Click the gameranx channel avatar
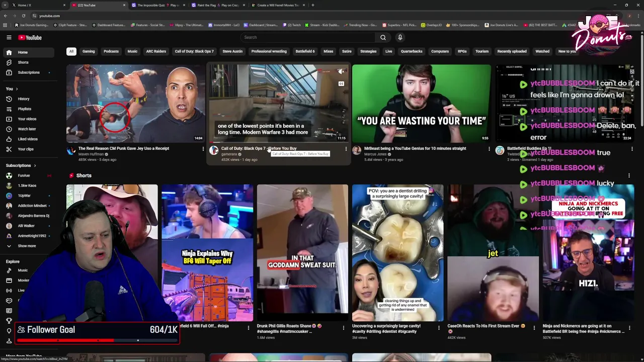The image size is (644, 362). pos(214,150)
